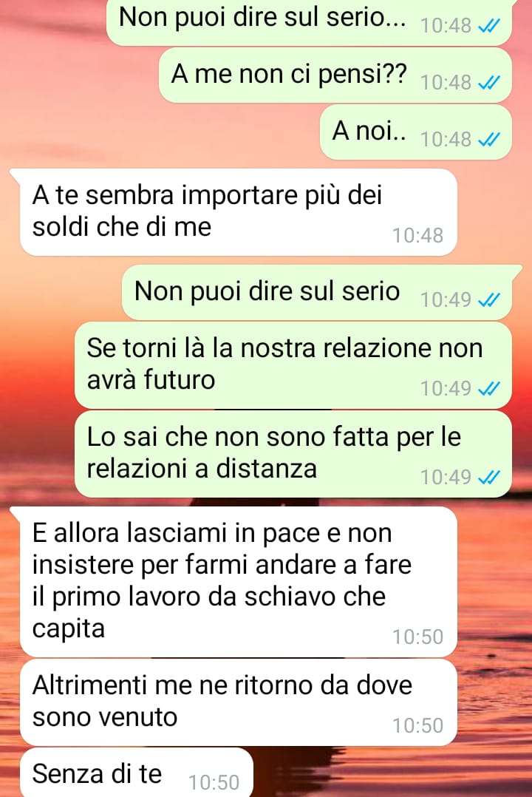Tap 10:50 timestamp next to 'capita'
The image size is (532, 797).
coord(417,637)
